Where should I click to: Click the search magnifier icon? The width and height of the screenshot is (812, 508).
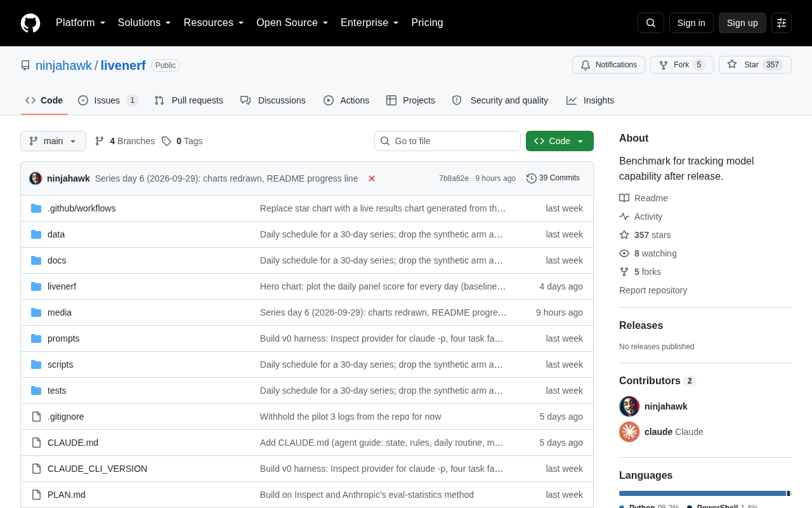pyautogui.click(x=651, y=23)
